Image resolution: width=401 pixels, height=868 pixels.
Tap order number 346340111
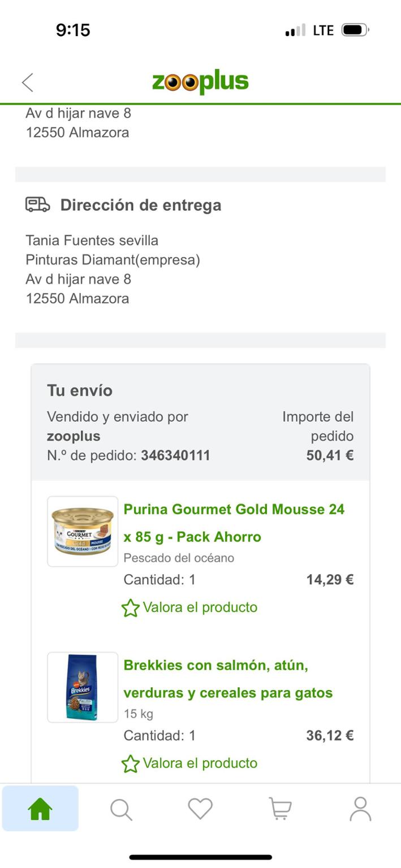tap(175, 455)
